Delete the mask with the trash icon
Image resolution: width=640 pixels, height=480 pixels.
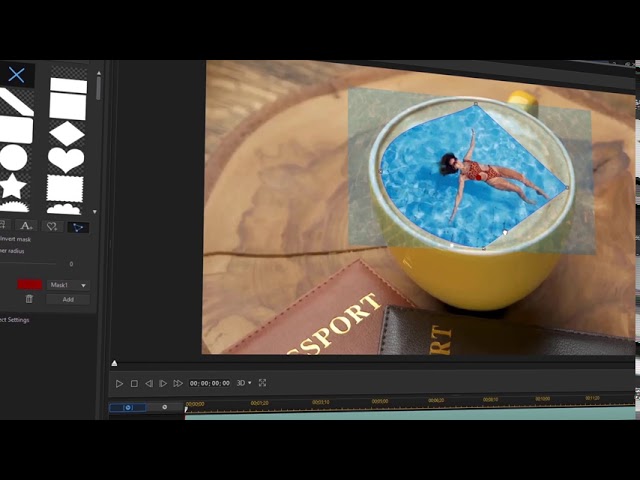click(29, 299)
